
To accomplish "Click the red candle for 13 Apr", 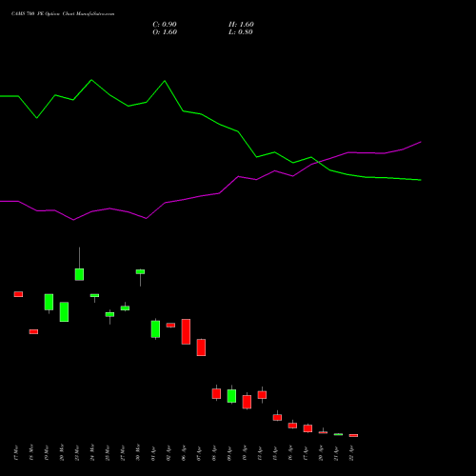I will tap(262, 395).
